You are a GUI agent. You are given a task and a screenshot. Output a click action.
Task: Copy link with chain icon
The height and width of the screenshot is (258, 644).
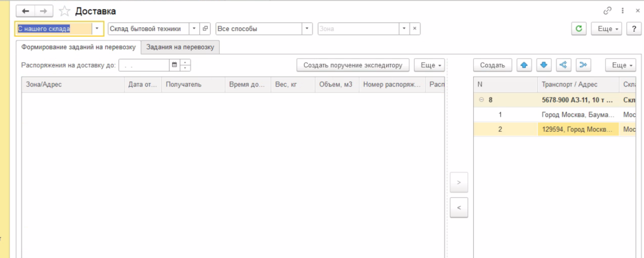pos(607,11)
